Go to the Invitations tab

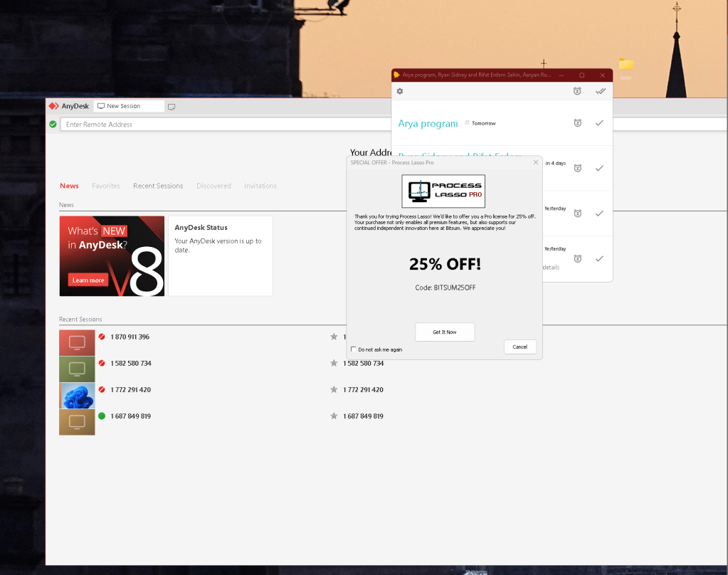coord(260,186)
